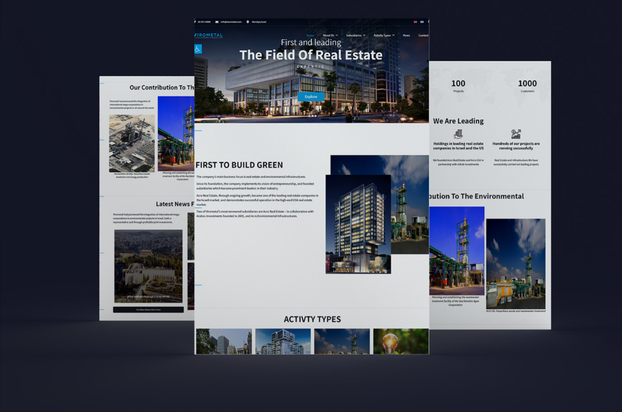Click the Virometal logo in the header

(209, 35)
